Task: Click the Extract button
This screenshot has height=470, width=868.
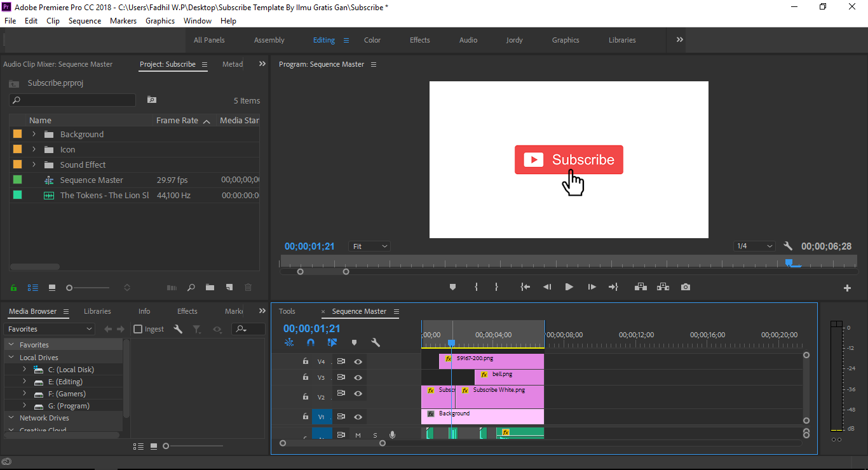Action: (x=663, y=287)
